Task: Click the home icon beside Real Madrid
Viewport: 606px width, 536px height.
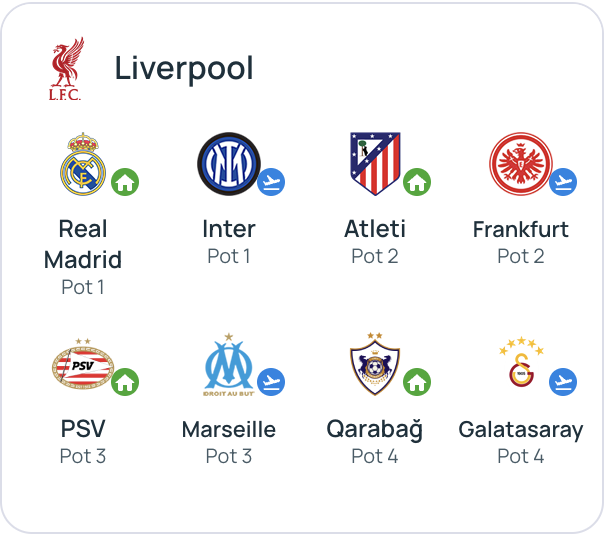Action: [x=125, y=182]
